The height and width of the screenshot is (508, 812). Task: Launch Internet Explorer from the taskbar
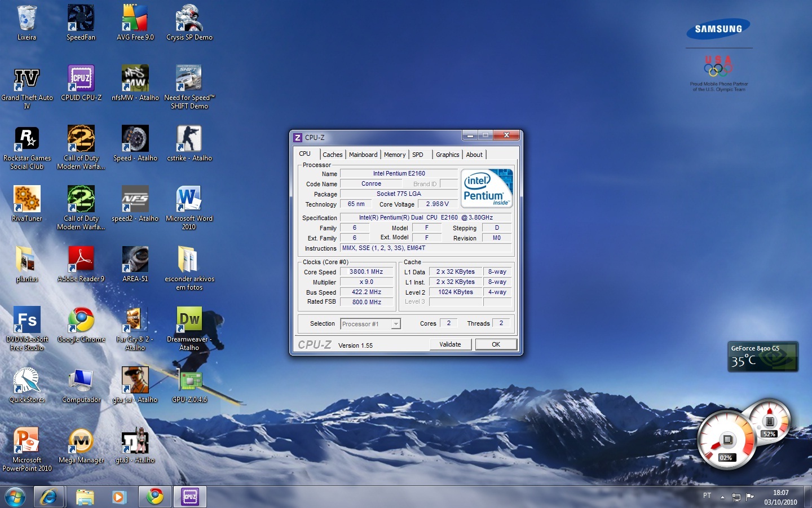click(x=48, y=497)
